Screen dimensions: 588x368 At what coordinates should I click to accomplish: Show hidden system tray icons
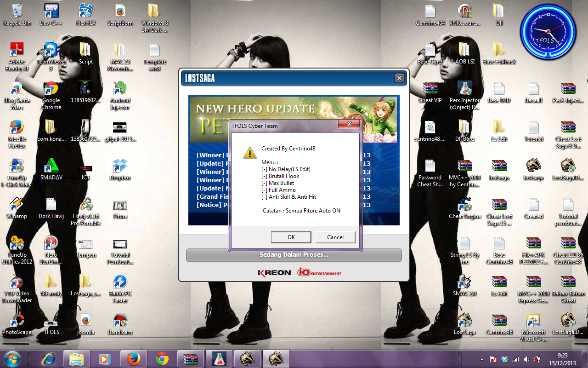(482, 359)
